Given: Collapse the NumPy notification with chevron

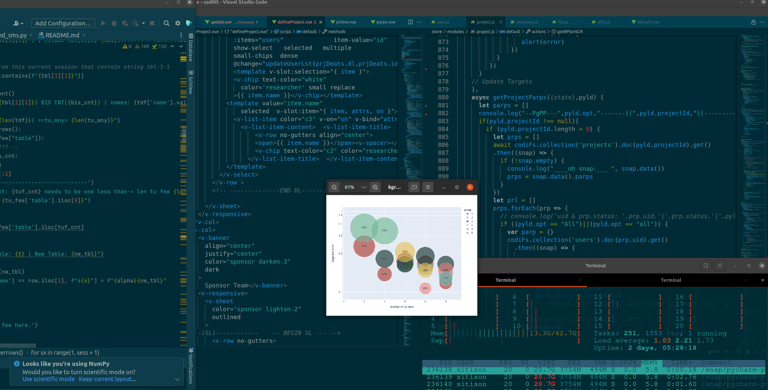Looking at the screenshot, I should (x=177, y=379).
